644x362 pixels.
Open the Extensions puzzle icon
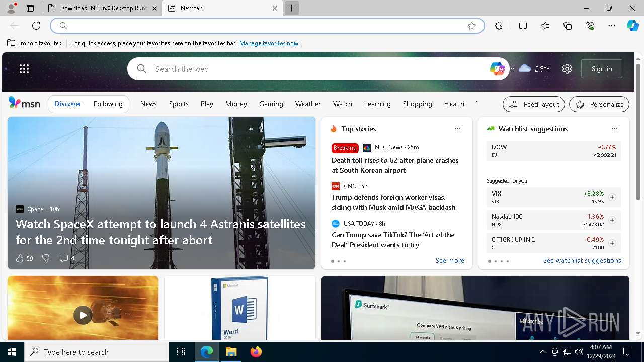click(499, 26)
